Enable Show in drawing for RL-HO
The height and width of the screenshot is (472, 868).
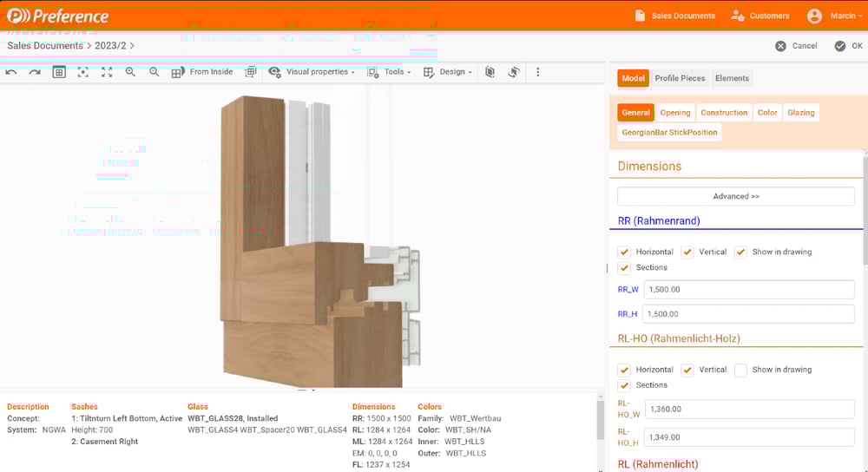(740, 370)
